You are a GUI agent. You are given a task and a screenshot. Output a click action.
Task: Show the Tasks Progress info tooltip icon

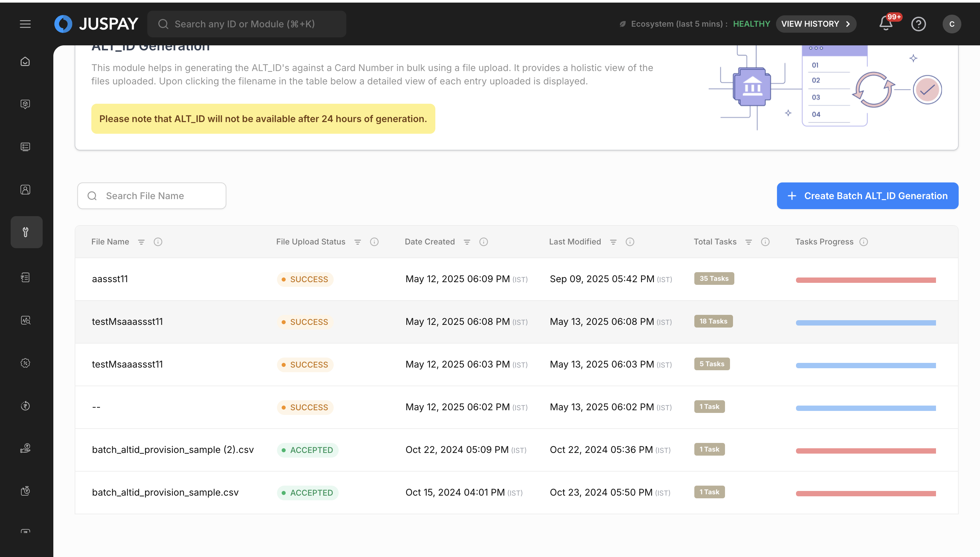[864, 242]
